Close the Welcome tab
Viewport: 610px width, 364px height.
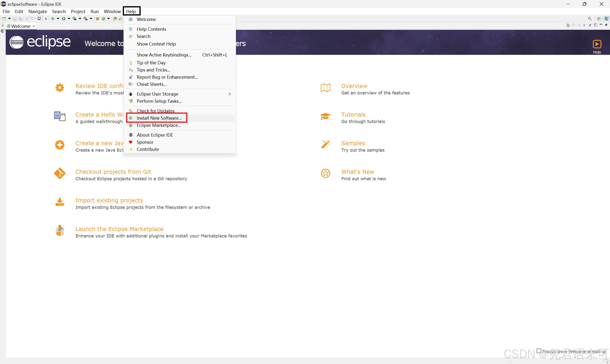(x=34, y=26)
